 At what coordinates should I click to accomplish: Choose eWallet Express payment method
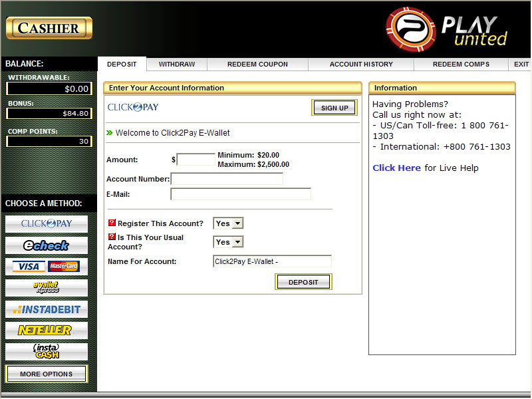pos(47,288)
